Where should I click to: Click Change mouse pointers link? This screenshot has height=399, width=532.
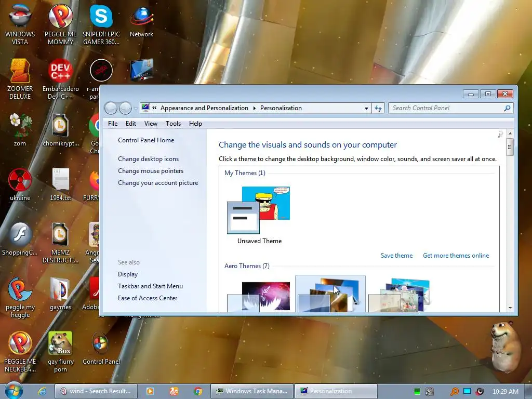tap(151, 170)
